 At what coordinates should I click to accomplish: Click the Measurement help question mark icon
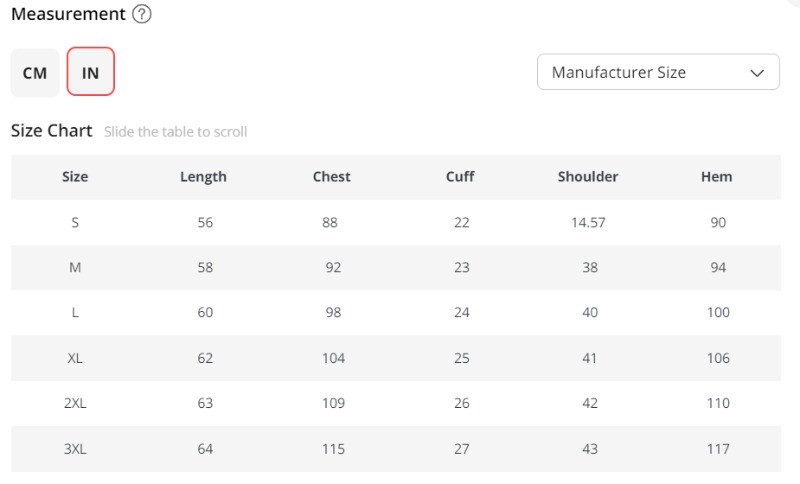coord(142,15)
